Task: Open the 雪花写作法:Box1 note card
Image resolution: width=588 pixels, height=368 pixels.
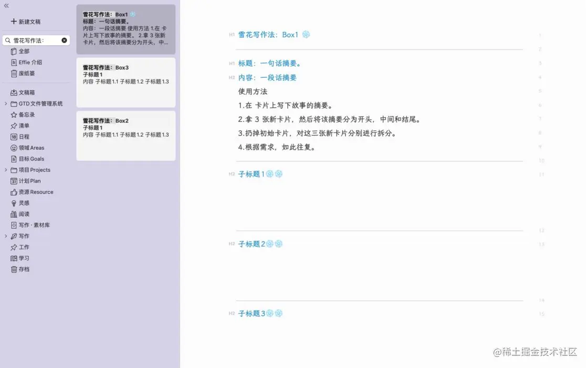Action: [x=125, y=29]
